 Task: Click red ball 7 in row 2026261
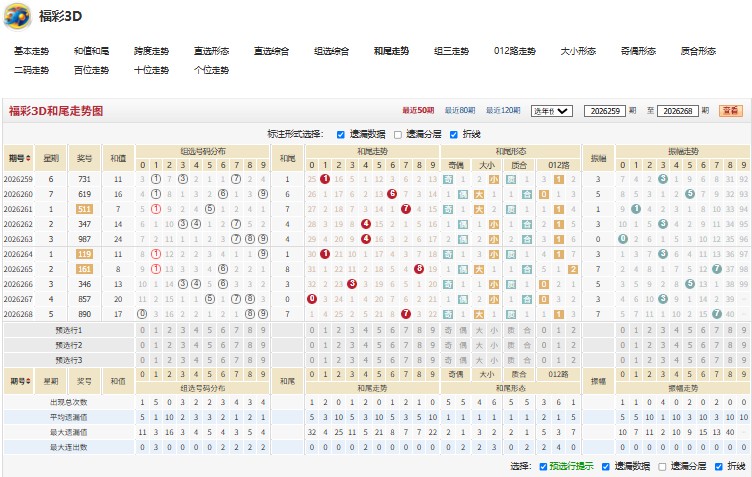tap(406, 209)
